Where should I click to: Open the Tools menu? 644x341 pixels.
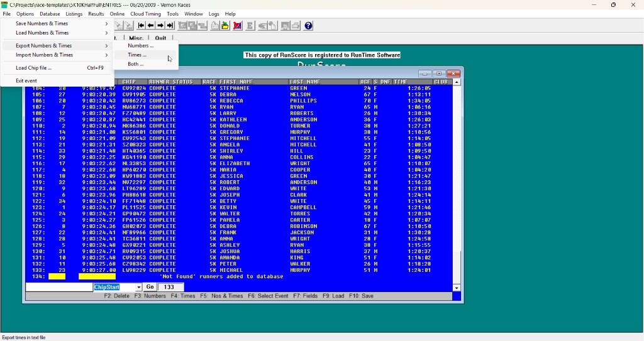(x=172, y=14)
